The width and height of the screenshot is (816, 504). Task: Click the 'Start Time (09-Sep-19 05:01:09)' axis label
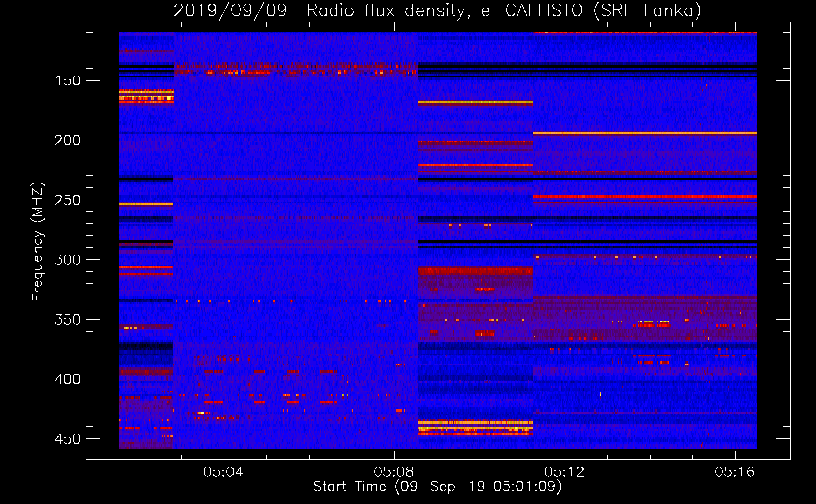pos(437,487)
